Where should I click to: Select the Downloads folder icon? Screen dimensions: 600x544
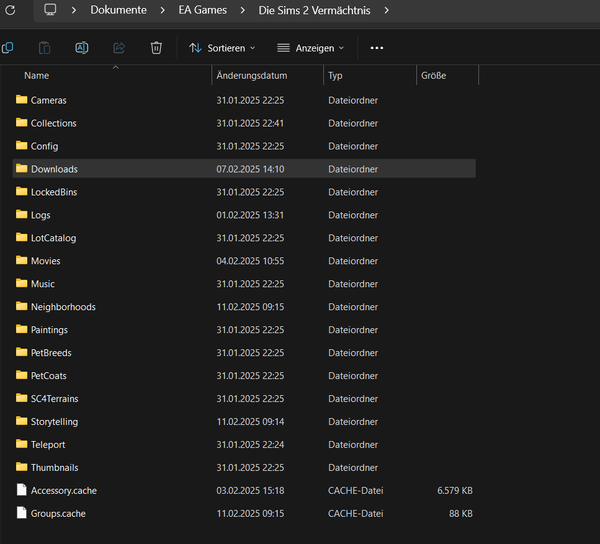[x=21, y=169]
